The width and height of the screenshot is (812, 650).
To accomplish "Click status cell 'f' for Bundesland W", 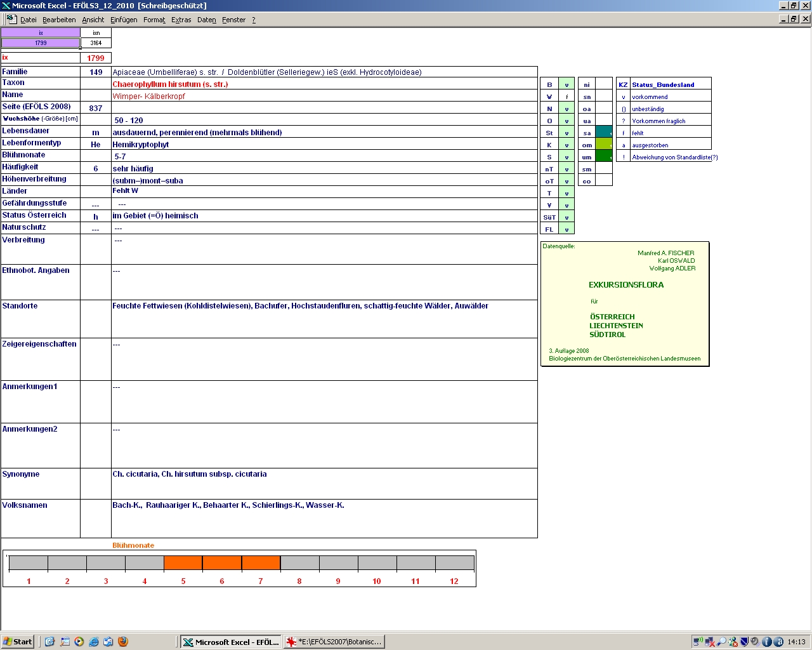I will coord(566,96).
